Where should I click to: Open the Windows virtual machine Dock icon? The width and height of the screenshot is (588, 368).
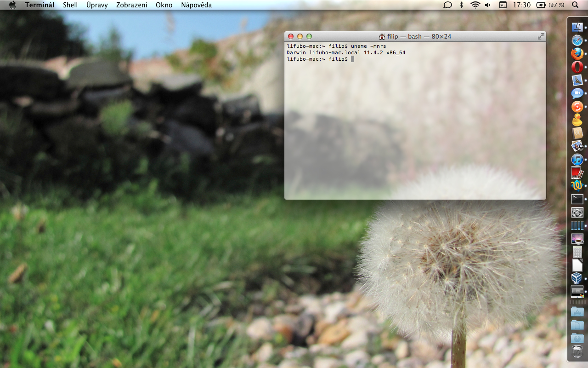pyautogui.click(x=577, y=292)
